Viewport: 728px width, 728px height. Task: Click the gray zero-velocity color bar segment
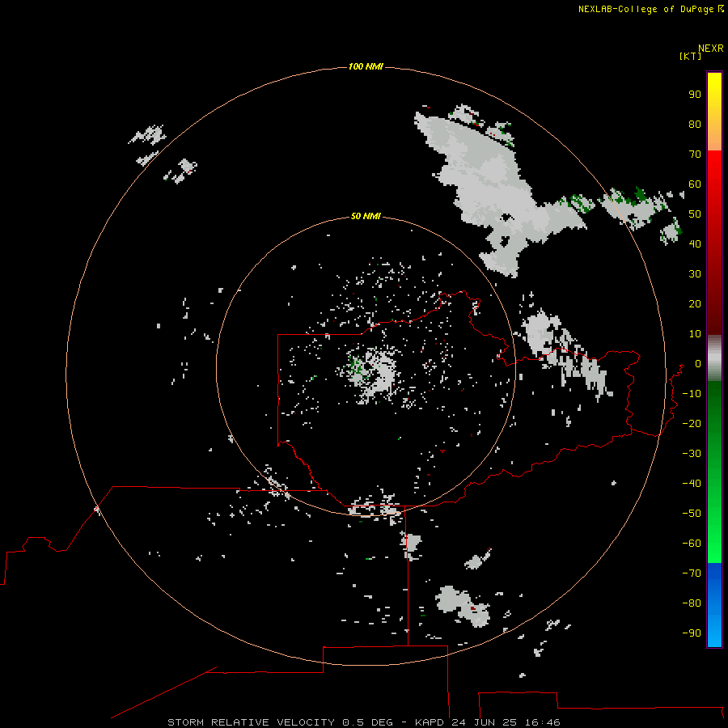click(x=714, y=358)
